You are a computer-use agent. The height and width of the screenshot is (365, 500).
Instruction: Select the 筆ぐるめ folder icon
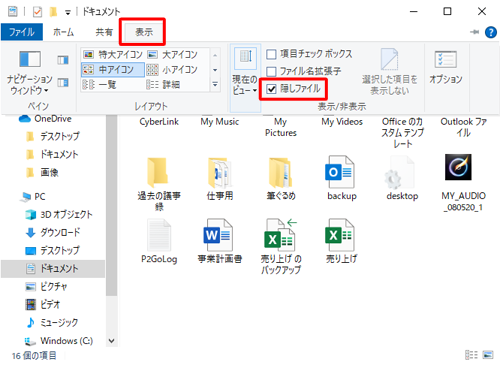[281, 172]
